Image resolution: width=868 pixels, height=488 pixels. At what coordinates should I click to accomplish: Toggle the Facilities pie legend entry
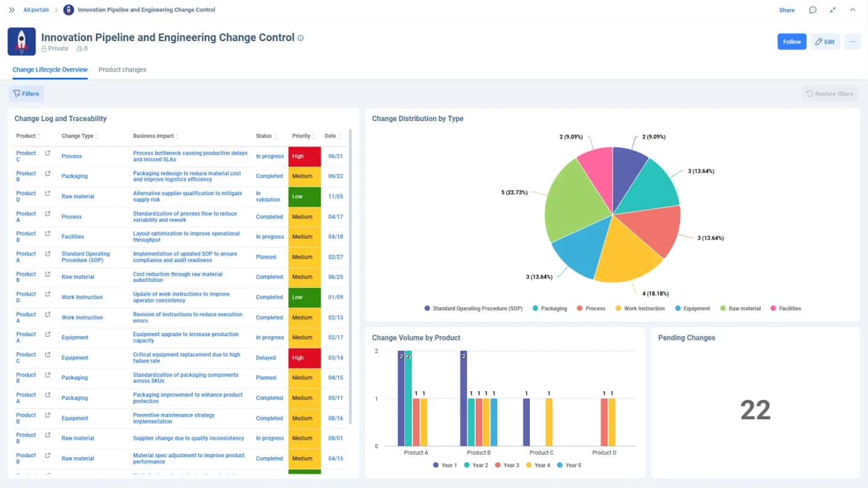(x=786, y=308)
